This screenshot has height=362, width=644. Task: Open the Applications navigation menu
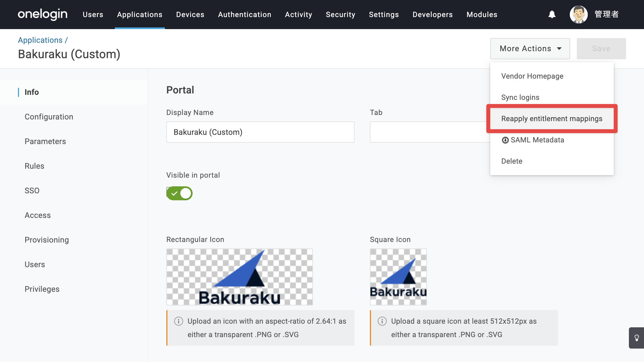pyautogui.click(x=140, y=15)
